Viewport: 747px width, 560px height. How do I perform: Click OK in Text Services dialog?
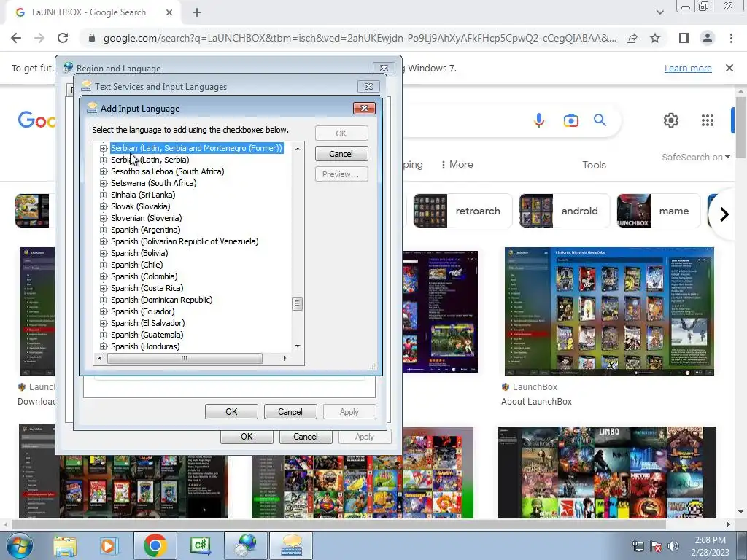click(x=231, y=412)
